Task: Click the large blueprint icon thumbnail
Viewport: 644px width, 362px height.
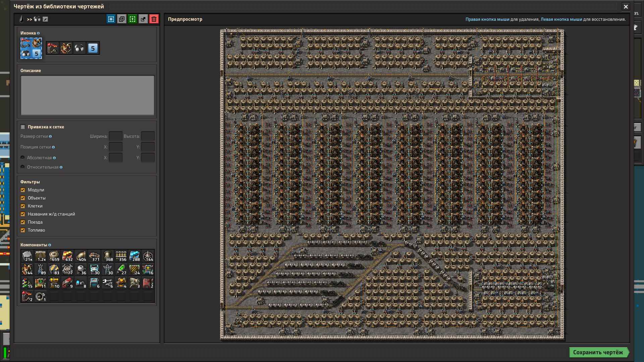Action: [31, 48]
